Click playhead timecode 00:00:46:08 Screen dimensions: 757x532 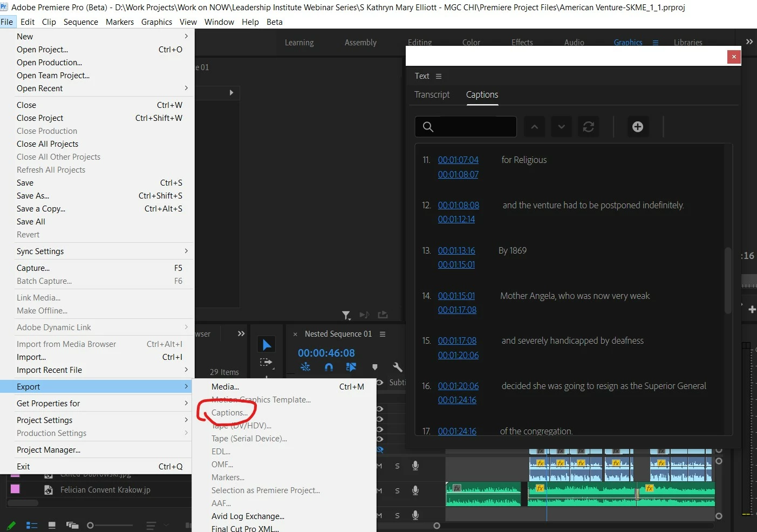326,353
